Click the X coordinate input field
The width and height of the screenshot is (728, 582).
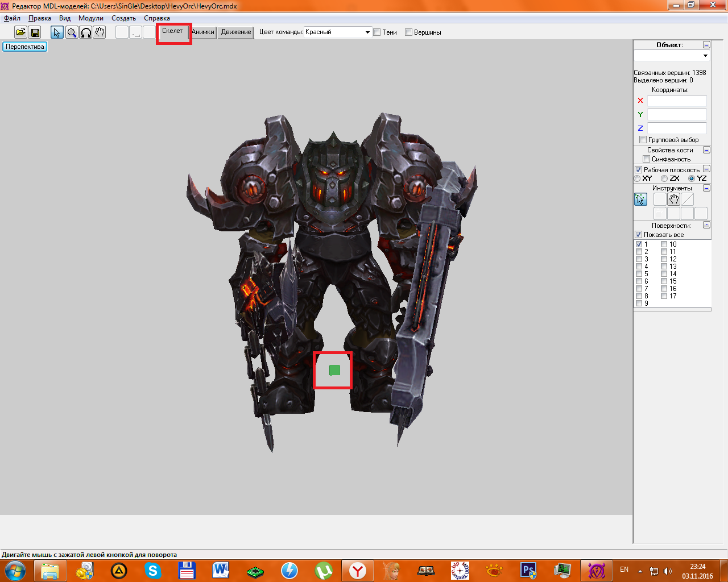pos(677,101)
